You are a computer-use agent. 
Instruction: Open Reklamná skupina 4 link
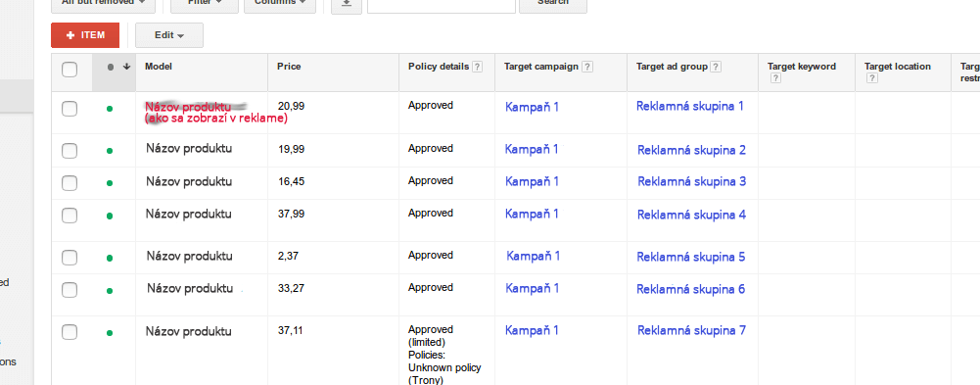691,215
